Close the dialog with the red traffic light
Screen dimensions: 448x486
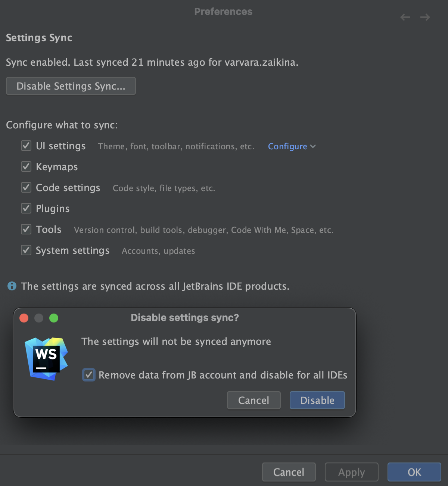tap(24, 318)
